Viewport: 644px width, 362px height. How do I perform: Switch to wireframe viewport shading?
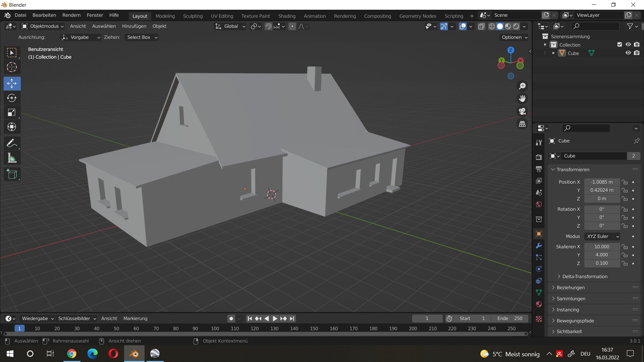click(x=492, y=26)
